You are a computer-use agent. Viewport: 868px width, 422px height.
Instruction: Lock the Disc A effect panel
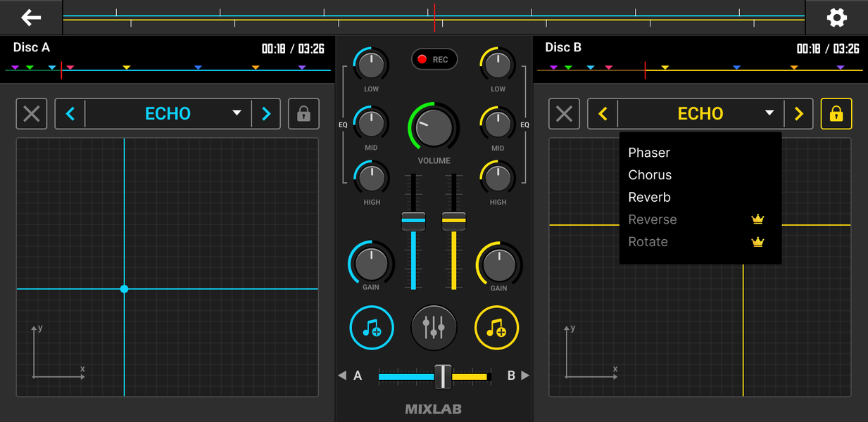click(x=303, y=113)
